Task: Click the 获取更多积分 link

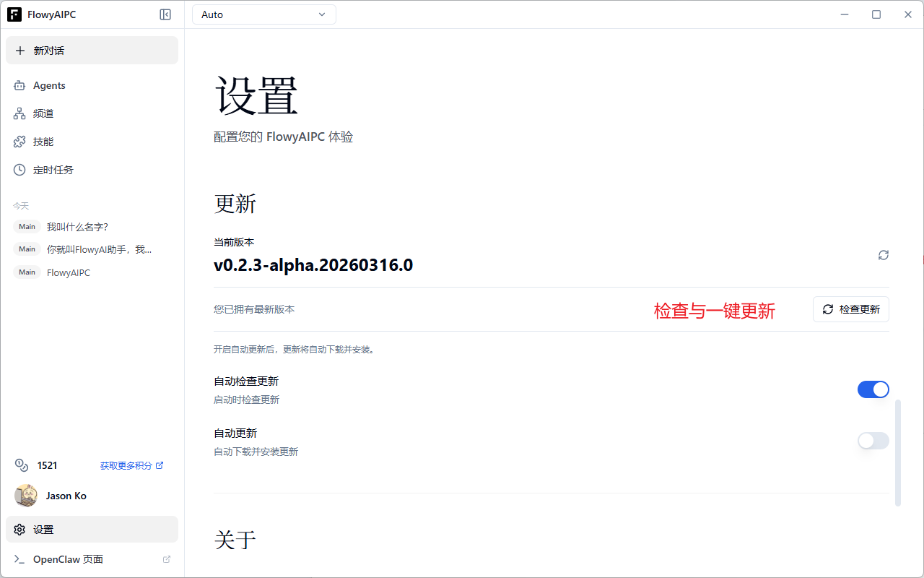Action: [x=126, y=465]
